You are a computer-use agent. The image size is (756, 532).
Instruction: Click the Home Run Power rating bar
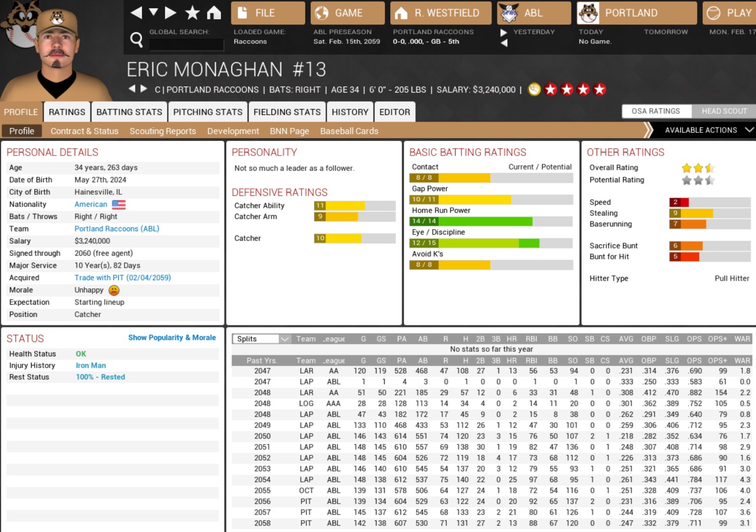click(490, 221)
